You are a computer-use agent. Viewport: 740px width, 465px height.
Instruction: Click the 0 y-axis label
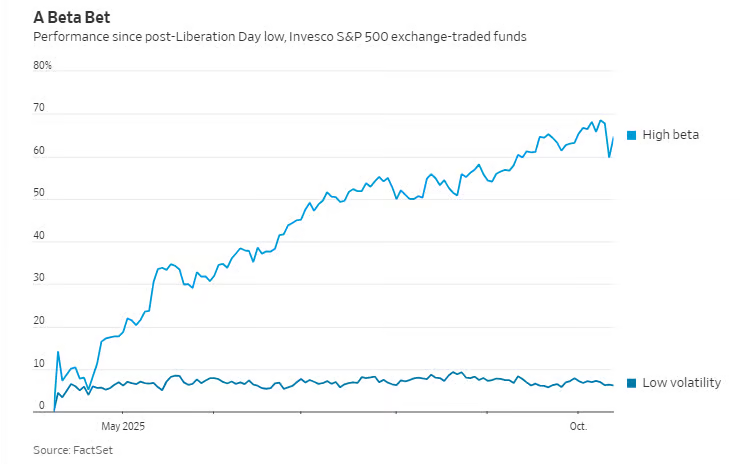(41, 406)
